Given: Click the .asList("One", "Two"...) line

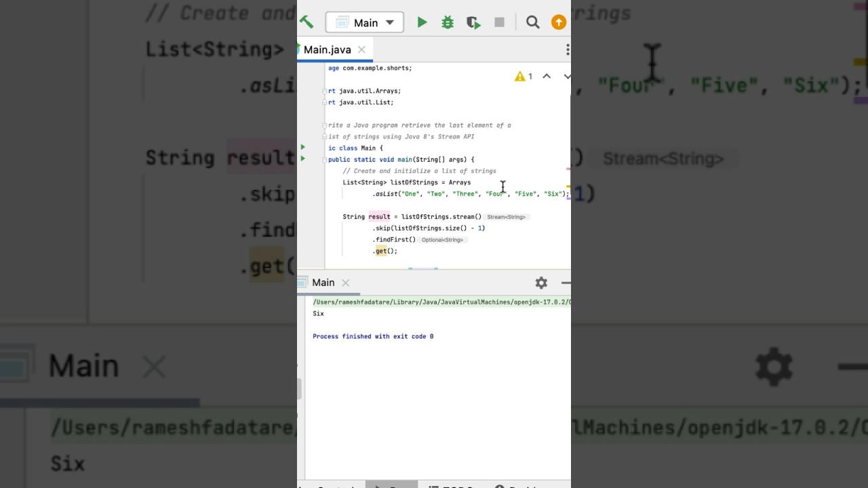Looking at the screenshot, I should (471, 194).
